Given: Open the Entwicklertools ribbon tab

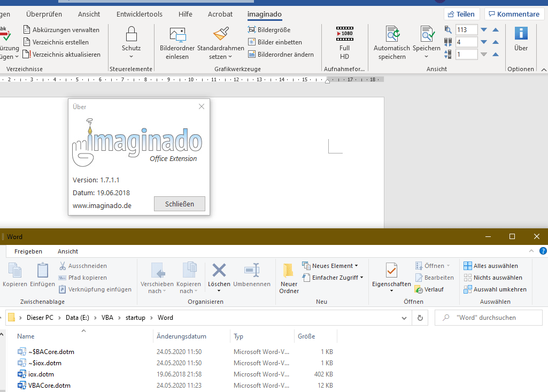Looking at the screenshot, I should coord(140,14).
